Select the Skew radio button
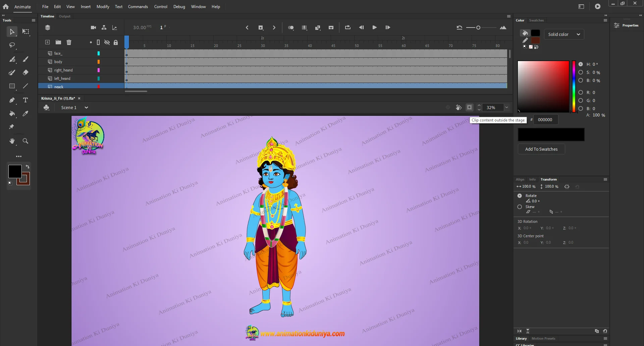This screenshot has height=346, width=644. click(520, 207)
